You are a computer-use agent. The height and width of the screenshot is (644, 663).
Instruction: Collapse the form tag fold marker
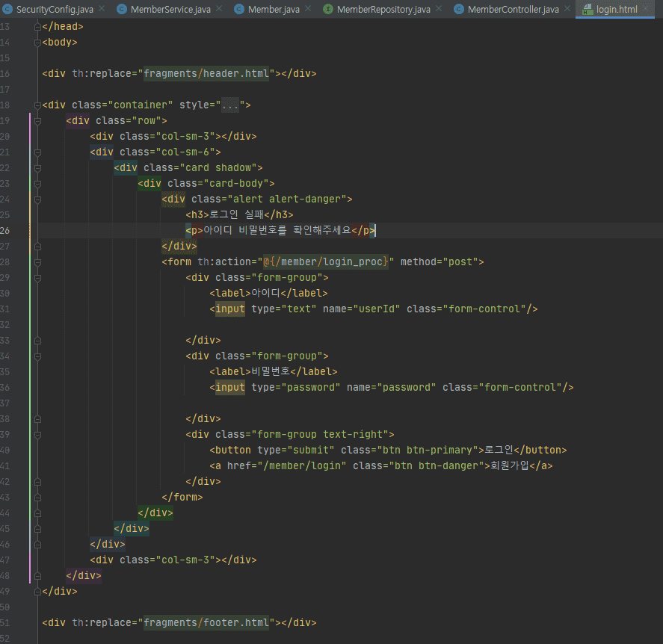[x=37, y=262]
